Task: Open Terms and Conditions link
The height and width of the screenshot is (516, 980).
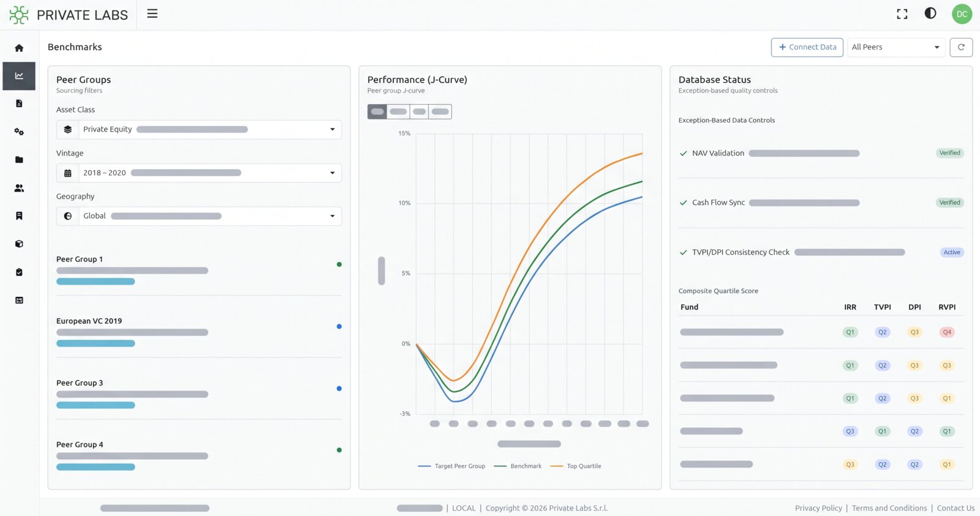Action: click(x=889, y=508)
